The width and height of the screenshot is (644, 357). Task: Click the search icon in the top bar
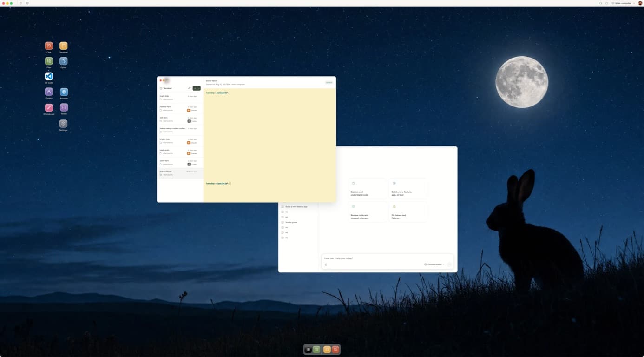(x=601, y=3)
